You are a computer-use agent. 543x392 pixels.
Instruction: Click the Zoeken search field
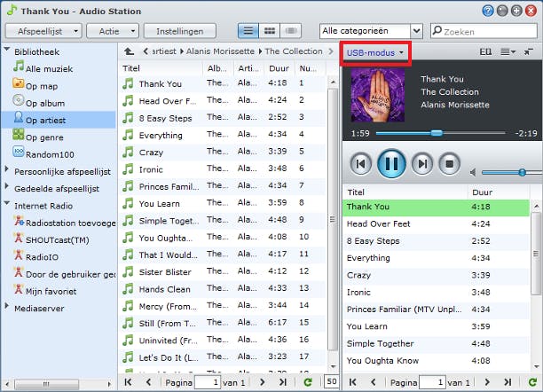(x=484, y=31)
